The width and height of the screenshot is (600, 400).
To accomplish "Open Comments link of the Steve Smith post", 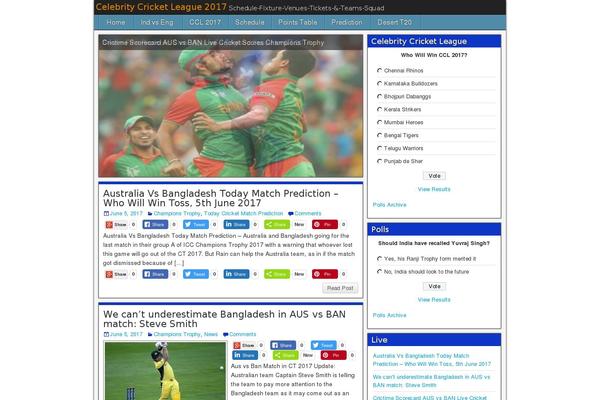I will coord(243,335).
